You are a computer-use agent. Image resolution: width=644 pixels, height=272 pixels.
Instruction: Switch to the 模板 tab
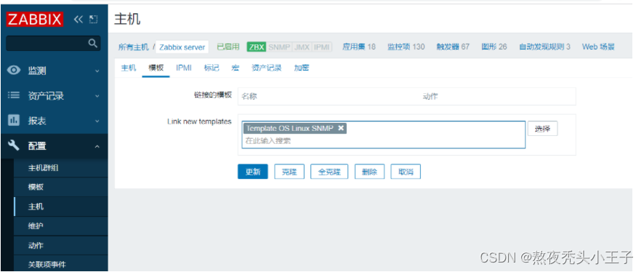pos(156,68)
